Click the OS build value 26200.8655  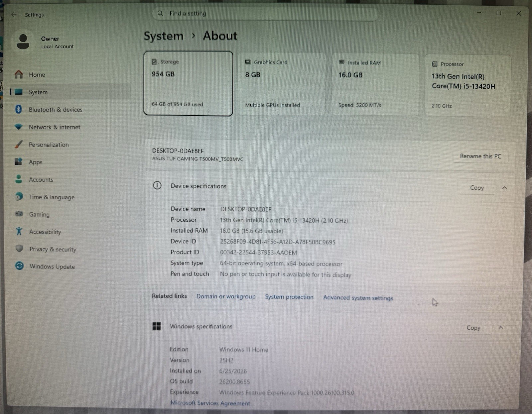pyautogui.click(x=234, y=382)
